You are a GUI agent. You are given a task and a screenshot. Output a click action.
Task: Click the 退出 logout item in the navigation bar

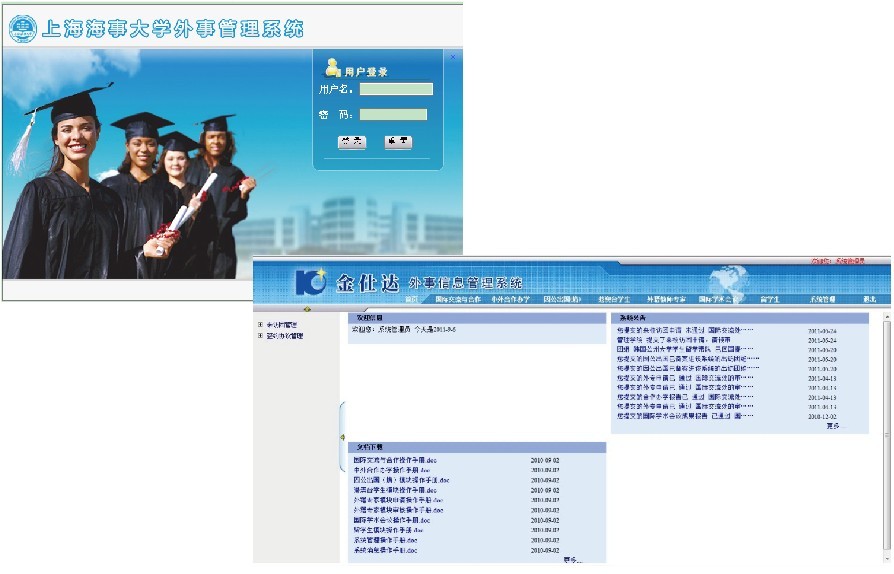pyautogui.click(x=870, y=299)
